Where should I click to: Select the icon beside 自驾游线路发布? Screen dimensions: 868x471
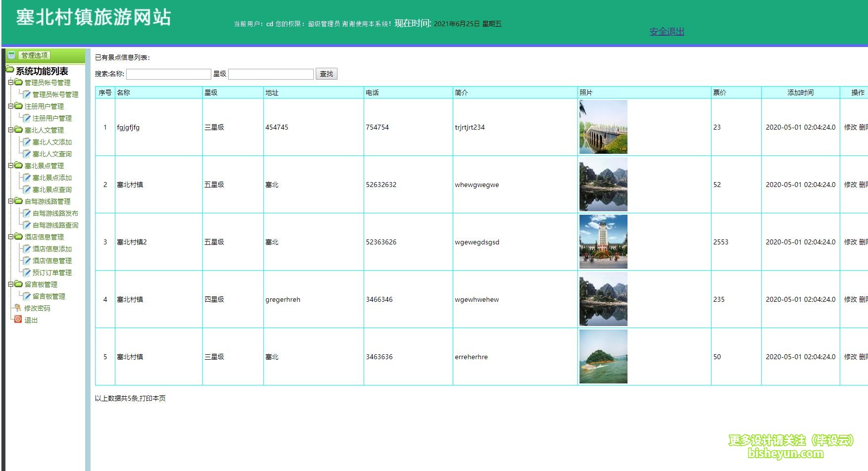26,213
